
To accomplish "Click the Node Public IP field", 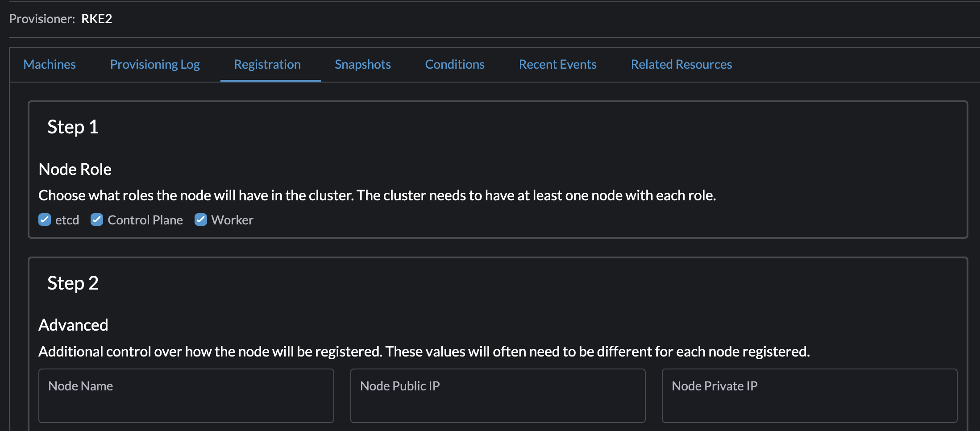I will pos(498,396).
